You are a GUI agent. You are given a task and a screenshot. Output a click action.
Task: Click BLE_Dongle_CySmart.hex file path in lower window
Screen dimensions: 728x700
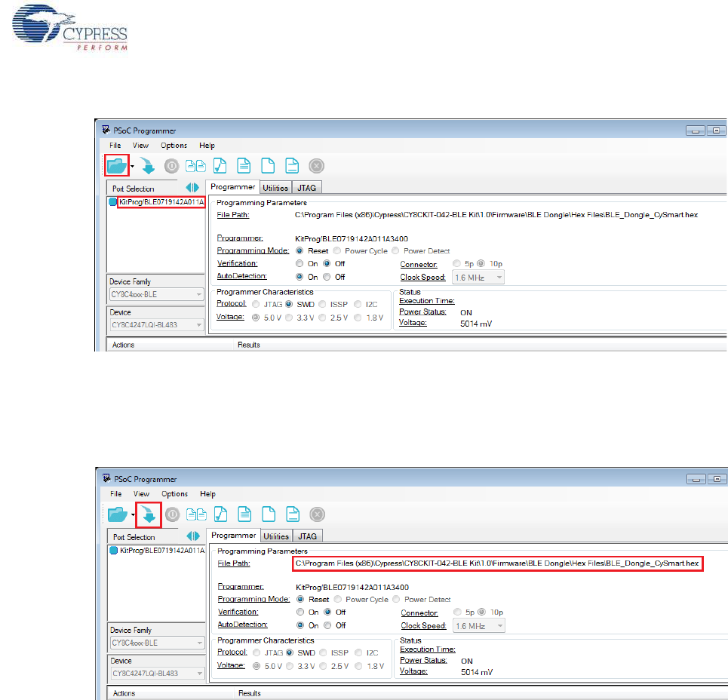[x=497, y=563]
